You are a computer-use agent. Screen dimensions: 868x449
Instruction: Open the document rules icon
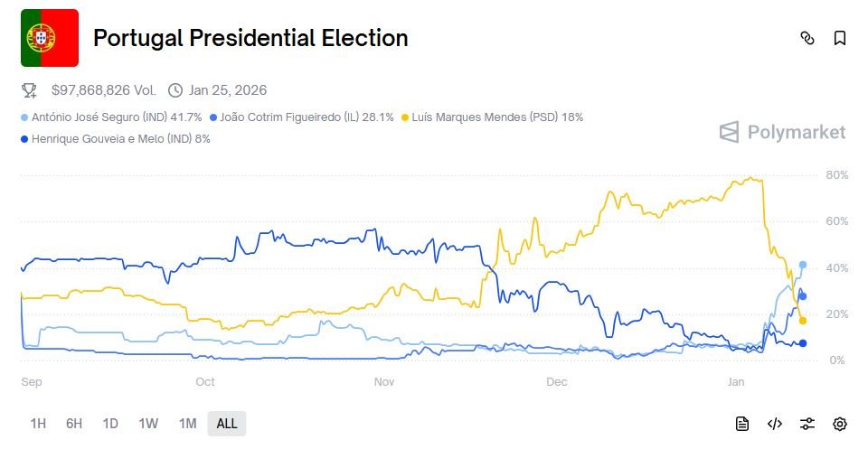pos(742,424)
